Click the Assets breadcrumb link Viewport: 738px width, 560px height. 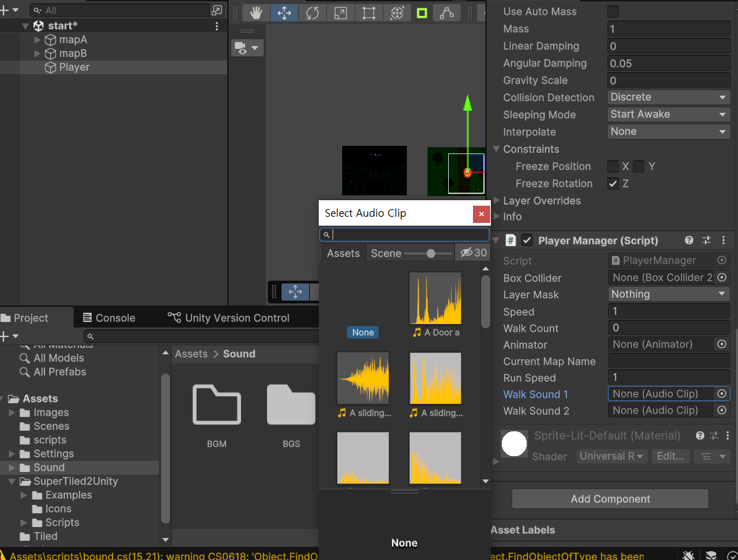coord(191,354)
